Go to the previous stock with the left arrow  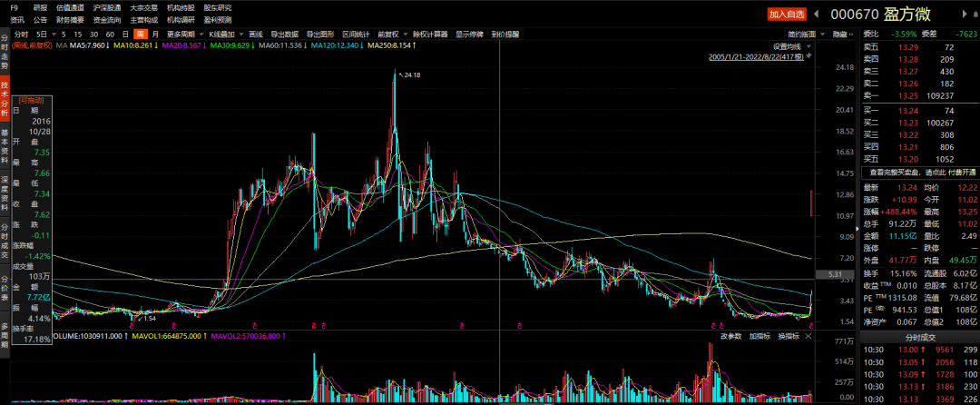point(817,14)
